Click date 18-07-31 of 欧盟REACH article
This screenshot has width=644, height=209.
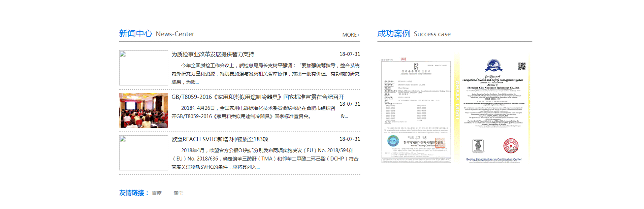350,139
